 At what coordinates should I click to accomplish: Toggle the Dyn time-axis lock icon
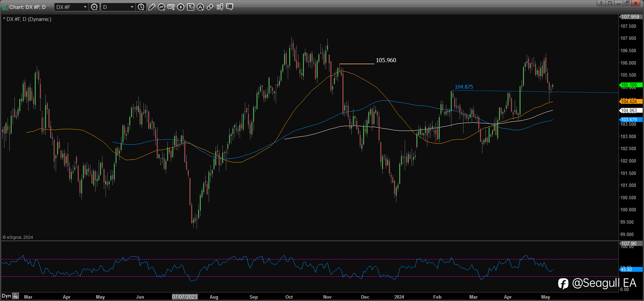click(x=15, y=296)
